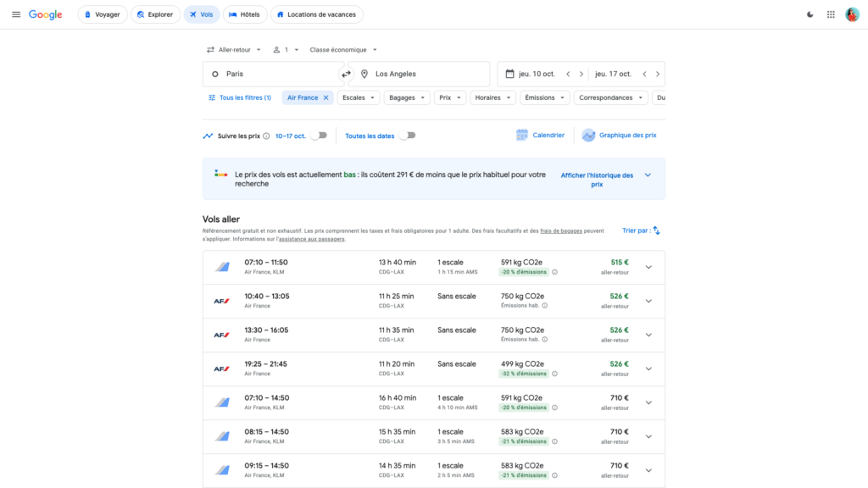Switch to the Explorer tab
Viewport: 868px width, 488px height.
pyautogui.click(x=156, y=14)
